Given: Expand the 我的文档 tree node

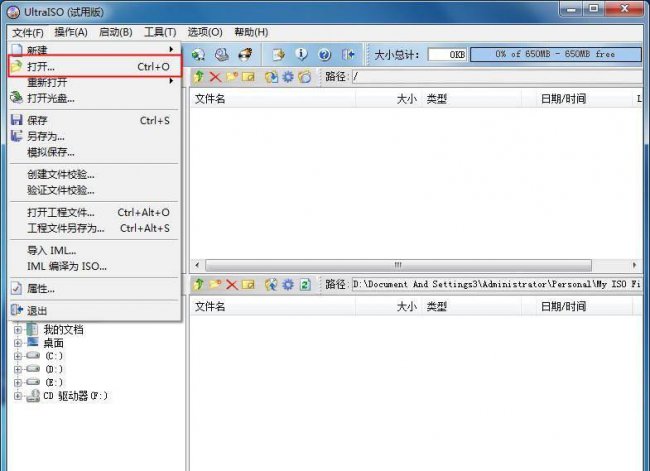Looking at the screenshot, I should 17,330.
